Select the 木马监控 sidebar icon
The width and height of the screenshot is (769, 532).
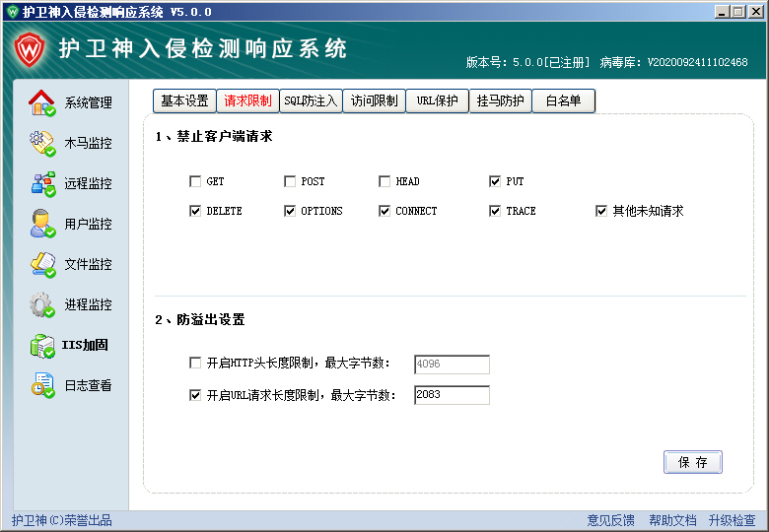click(41, 143)
